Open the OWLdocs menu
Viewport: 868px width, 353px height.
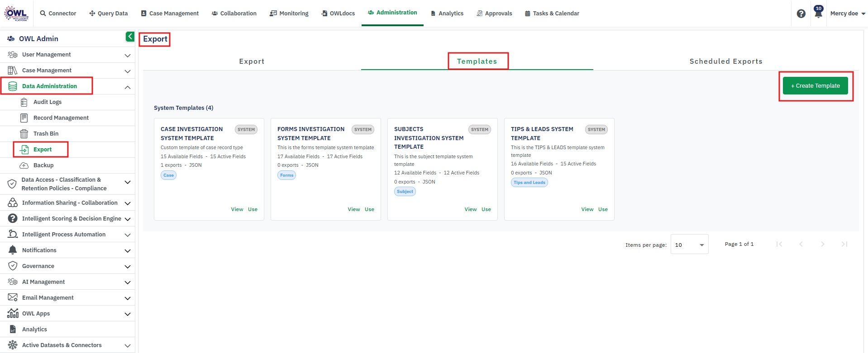coord(338,14)
